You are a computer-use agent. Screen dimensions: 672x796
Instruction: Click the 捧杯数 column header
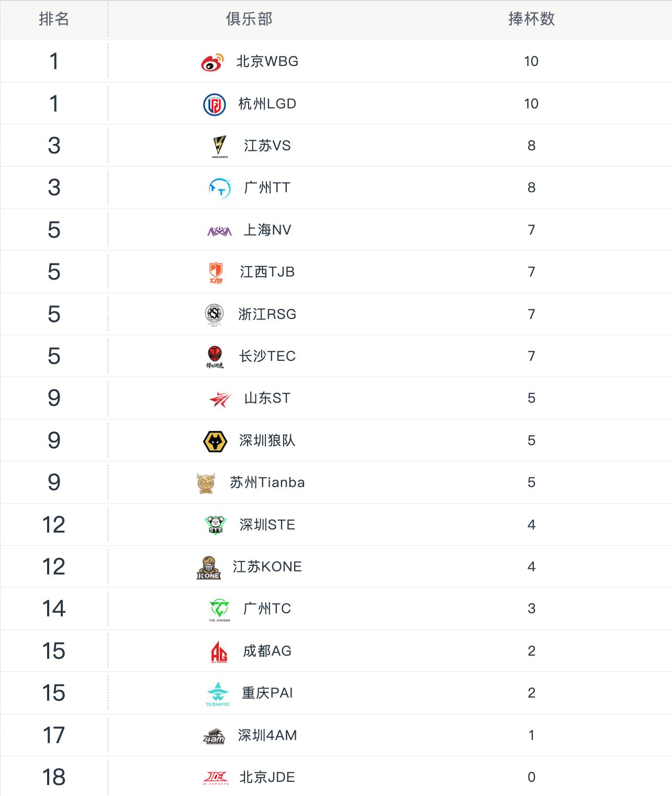point(531,19)
